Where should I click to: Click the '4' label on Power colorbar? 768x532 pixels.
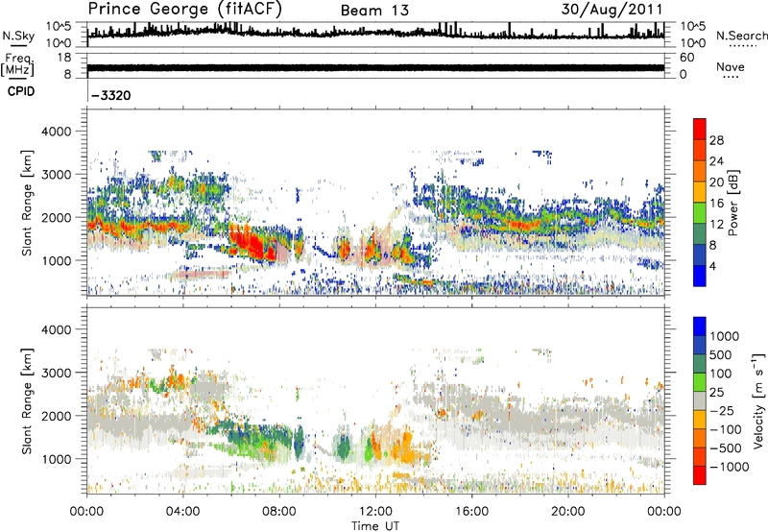713,266
